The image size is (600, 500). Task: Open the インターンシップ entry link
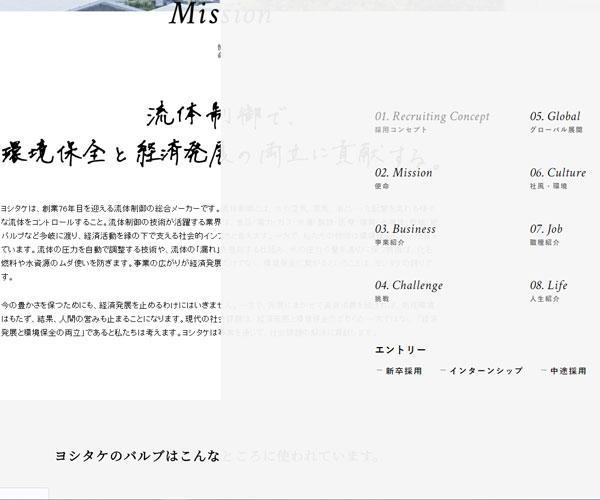(485, 371)
